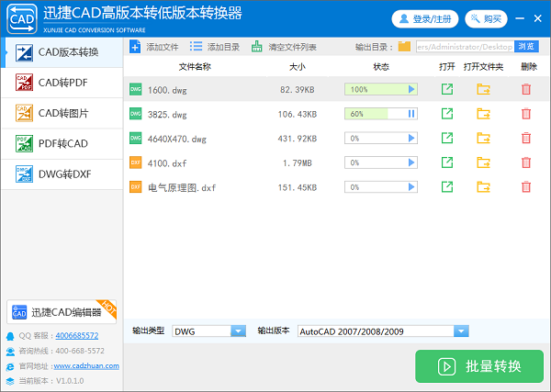The image size is (551, 392).
Task: Click the official website browser icon
Action: click(10, 366)
